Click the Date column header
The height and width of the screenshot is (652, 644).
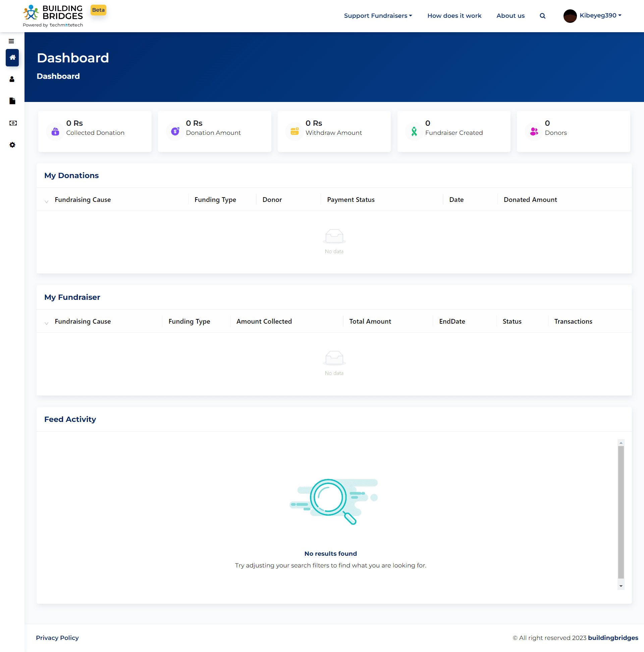pyautogui.click(x=456, y=200)
